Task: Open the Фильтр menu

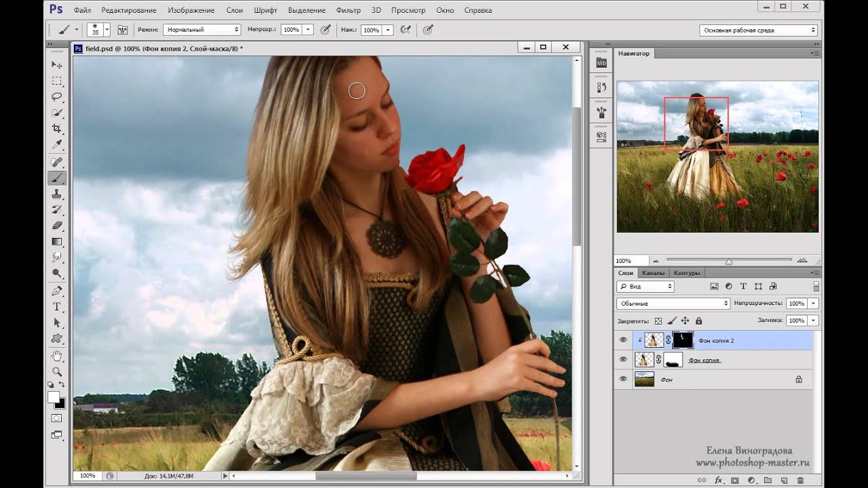Action: coord(349,10)
